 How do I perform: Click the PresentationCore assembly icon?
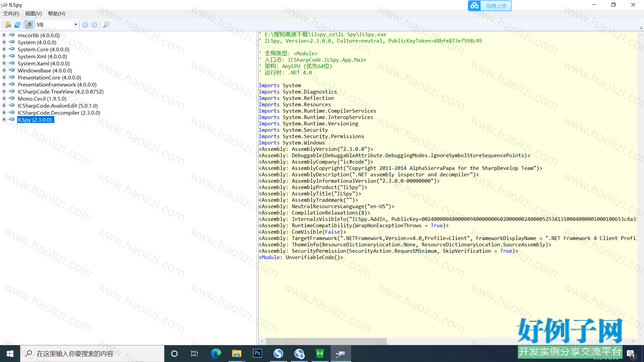click(12, 77)
